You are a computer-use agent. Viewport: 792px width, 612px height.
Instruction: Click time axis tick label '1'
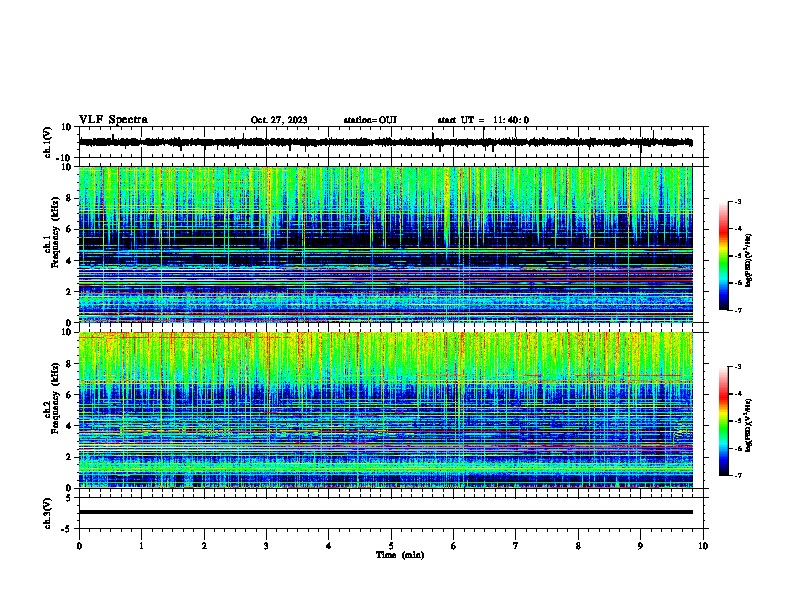[x=141, y=546]
